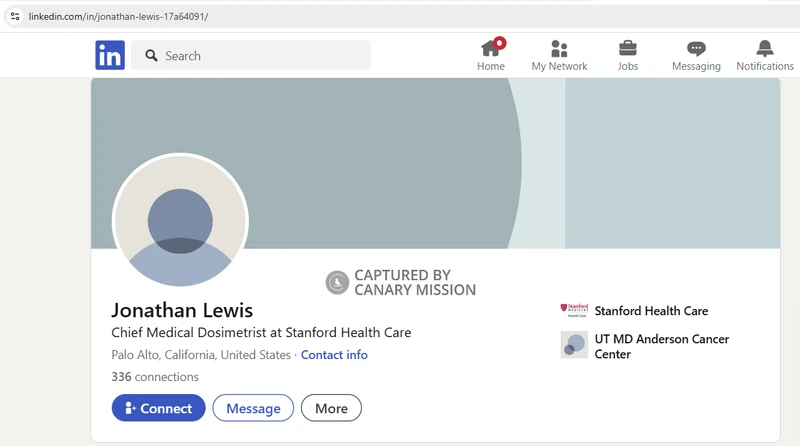Open the My Network tab

(x=559, y=55)
